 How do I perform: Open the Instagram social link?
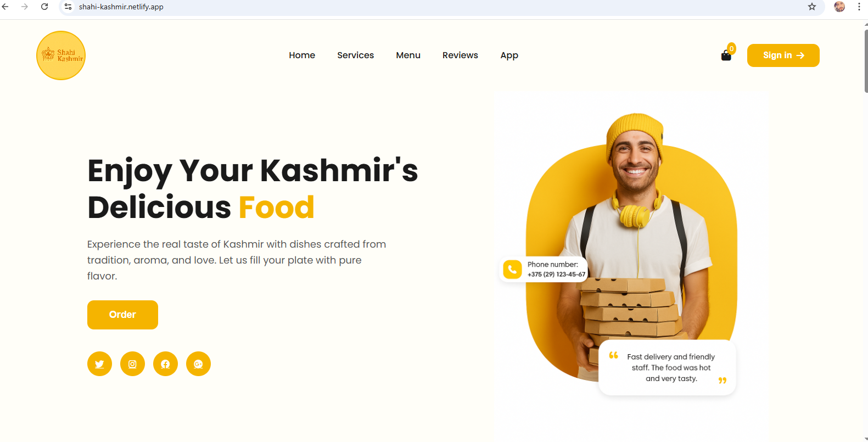132,364
